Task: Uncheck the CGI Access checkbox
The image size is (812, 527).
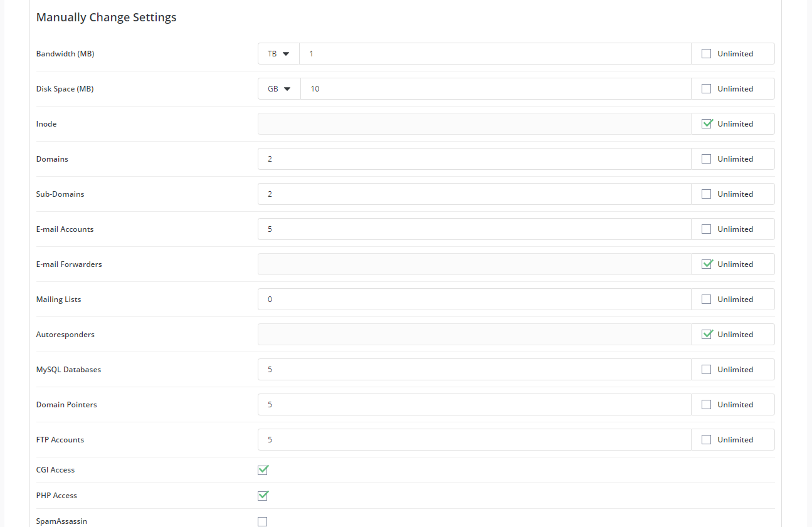Action: [263, 470]
